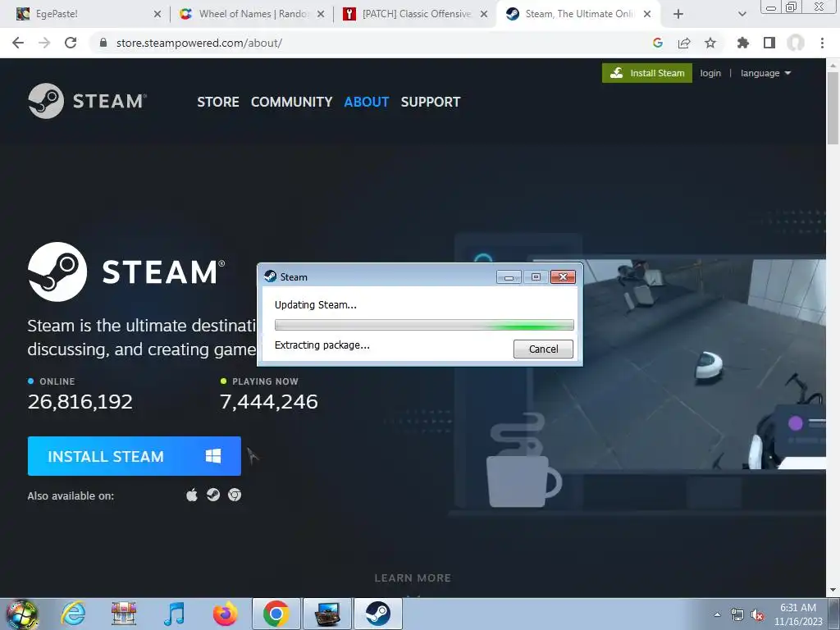This screenshot has height=630, width=840.
Task: Go back to the previous page
Action: tap(18, 43)
